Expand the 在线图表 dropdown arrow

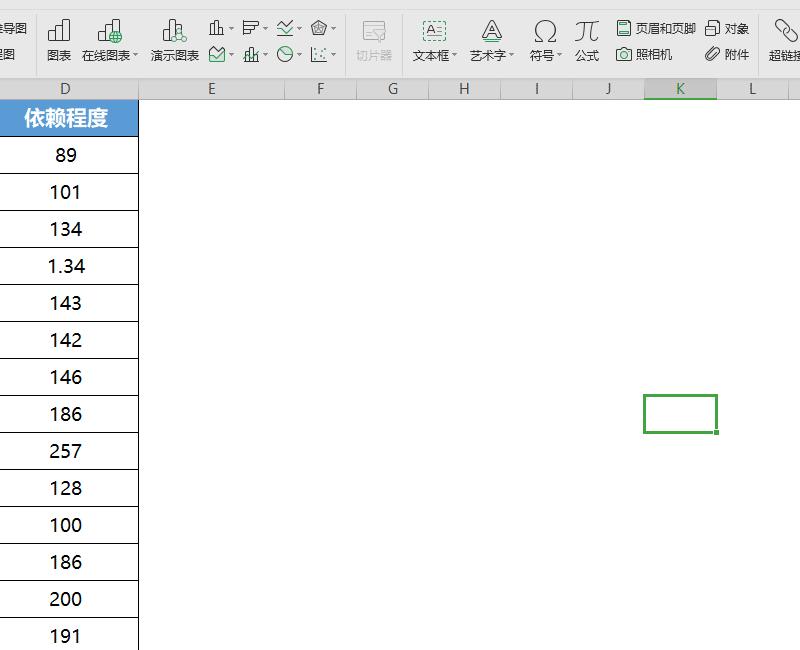[135, 55]
